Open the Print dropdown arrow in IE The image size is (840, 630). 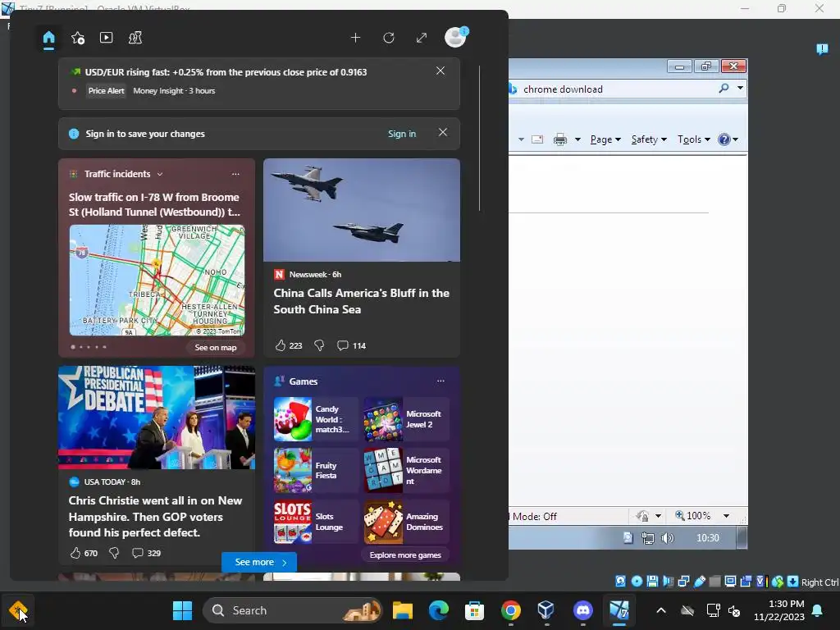coord(577,139)
